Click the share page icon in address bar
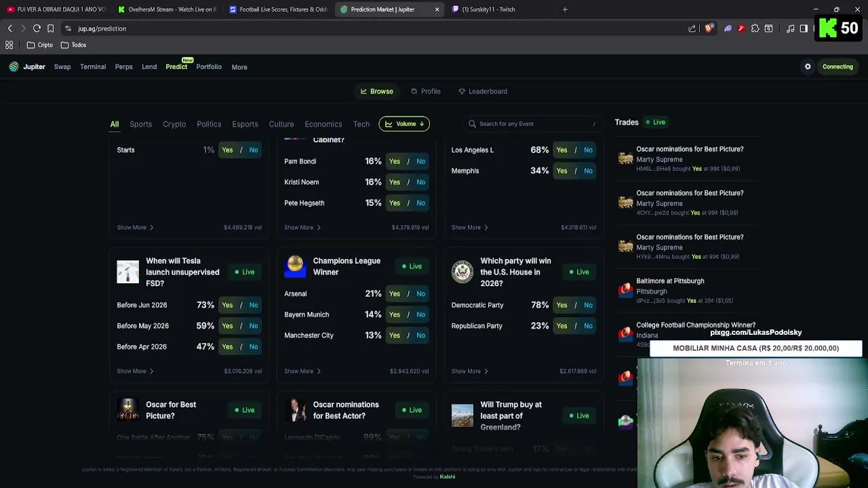This screenshot has width=868, height=488. point(692,28)
